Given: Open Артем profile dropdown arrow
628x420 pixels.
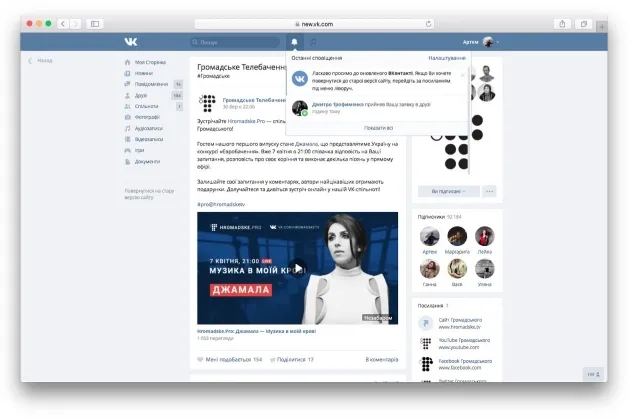Looking at the screenshot, I should coord(498,42).
